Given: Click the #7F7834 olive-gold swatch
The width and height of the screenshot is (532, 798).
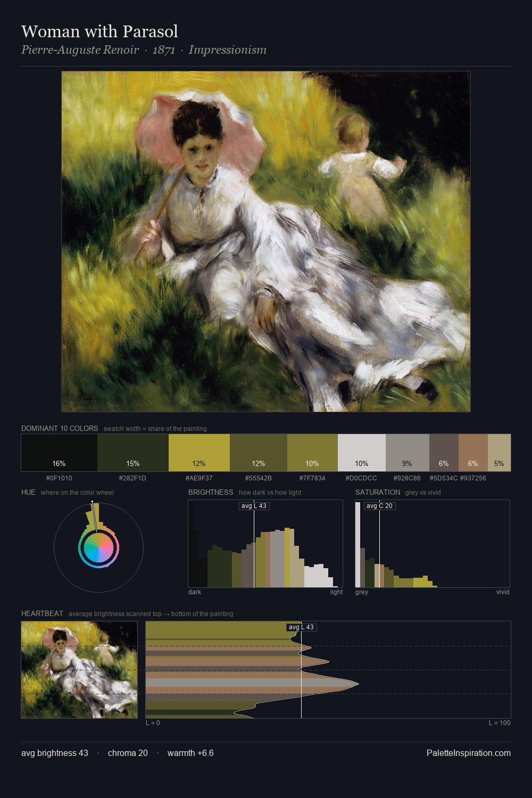Looking at the screenshot, I should pos(312,453).
